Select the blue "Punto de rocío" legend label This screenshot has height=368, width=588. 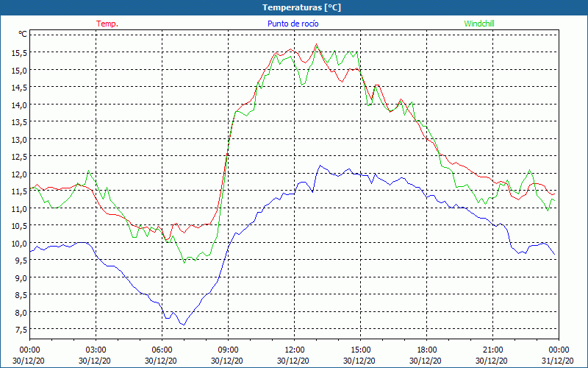(x=293, y=24)
